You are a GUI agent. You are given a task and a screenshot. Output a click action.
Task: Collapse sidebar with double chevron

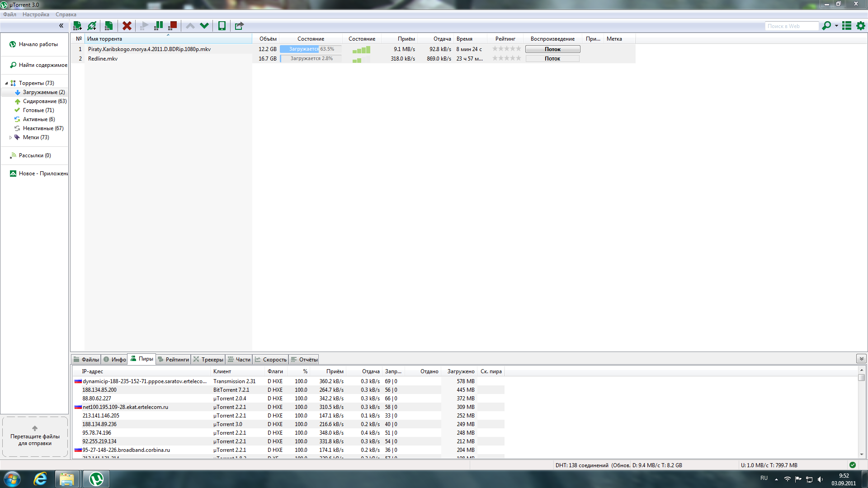tap(61, 26)
